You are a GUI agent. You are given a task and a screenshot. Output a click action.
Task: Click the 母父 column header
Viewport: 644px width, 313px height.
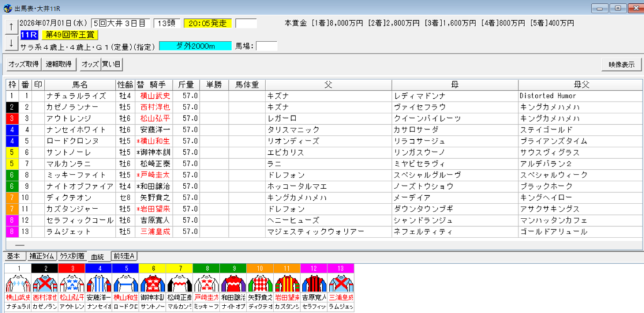coord(580,85)
